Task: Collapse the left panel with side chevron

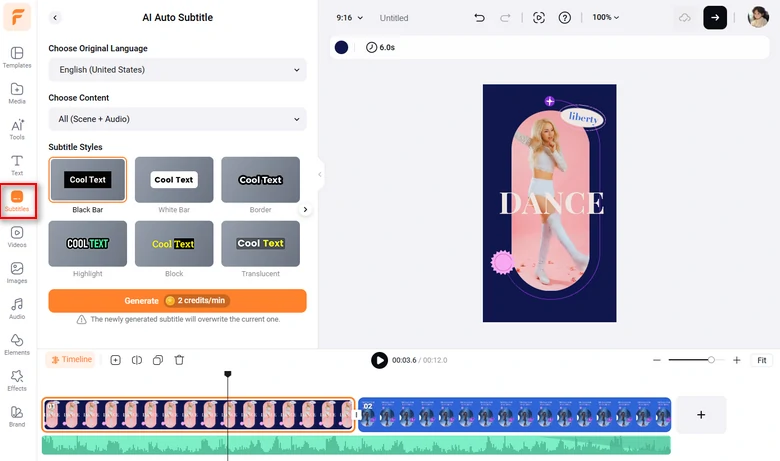Action: (x=319, y=174)
